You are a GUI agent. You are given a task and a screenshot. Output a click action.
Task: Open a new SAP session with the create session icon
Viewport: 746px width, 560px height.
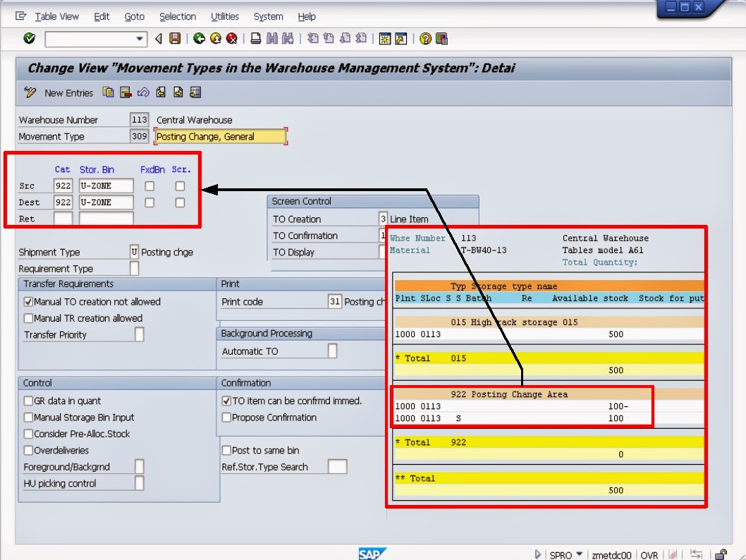pos(386,39)
